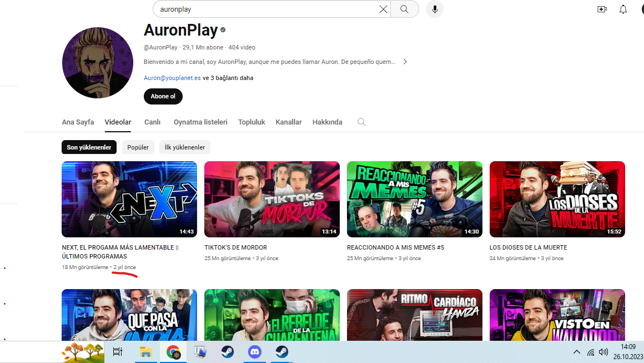This screenshot has width=644, height=363.
Task: Select İlk yüklenenler filter chip
Action: click(x=185, y=147)
